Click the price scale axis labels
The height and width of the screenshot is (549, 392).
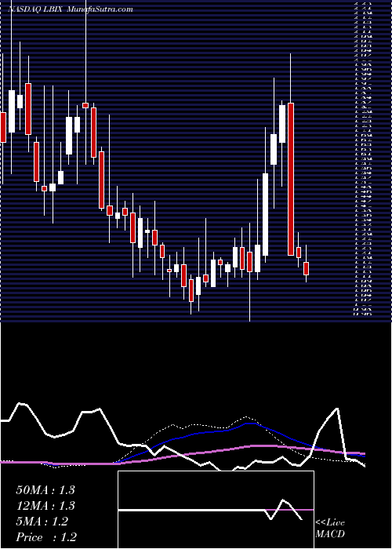pos(362,159)
